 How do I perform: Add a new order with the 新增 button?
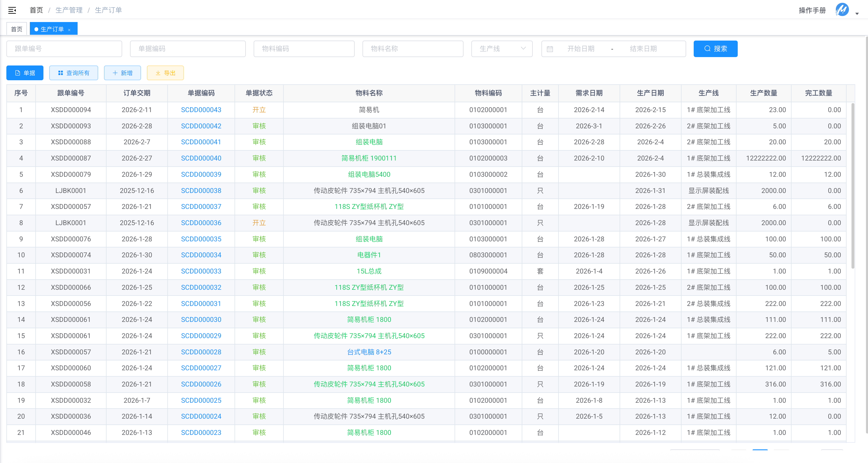pyautogui.click(x=122, y=73)
